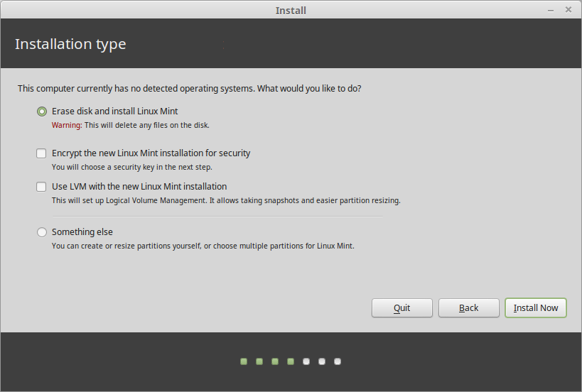Close the Install window
The image size is (582, 392).
coord(568,10)
